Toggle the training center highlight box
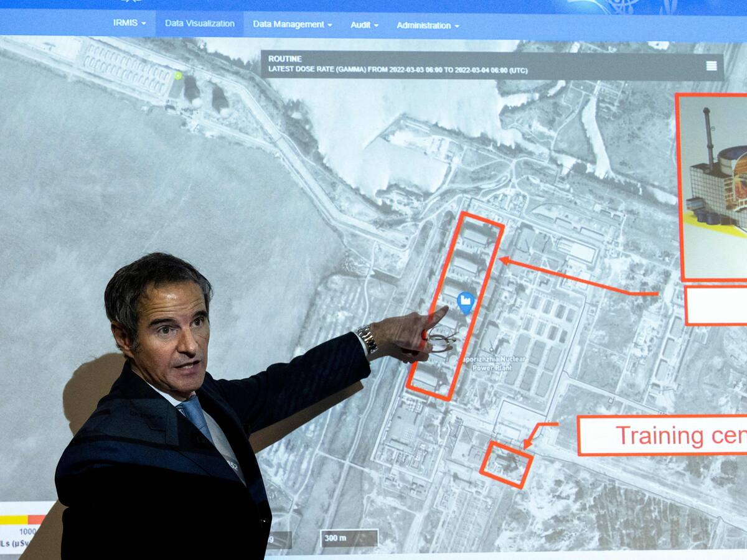This screenshot has height=560, width=747. [507, 464]
